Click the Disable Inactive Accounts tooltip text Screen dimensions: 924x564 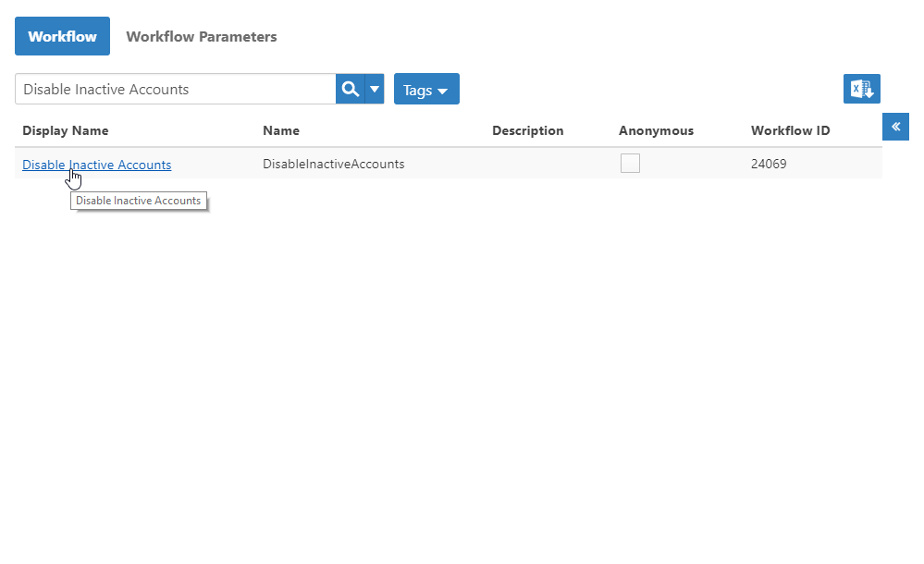[x=139, y=201]
